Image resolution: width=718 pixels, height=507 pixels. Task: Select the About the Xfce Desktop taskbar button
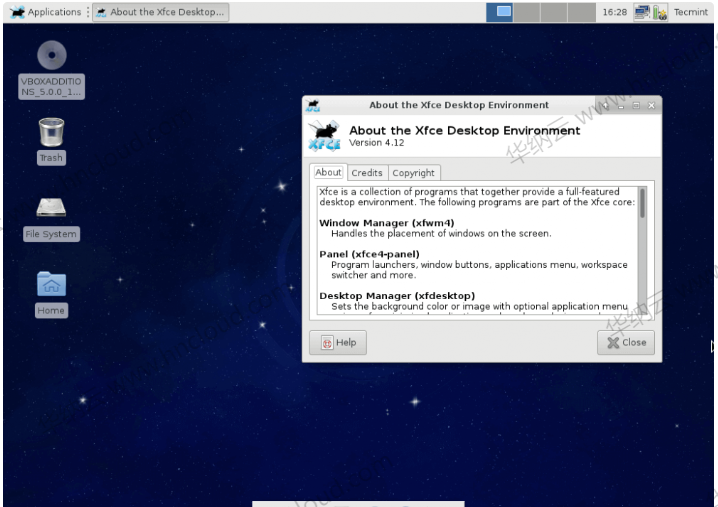coord(161,12)
